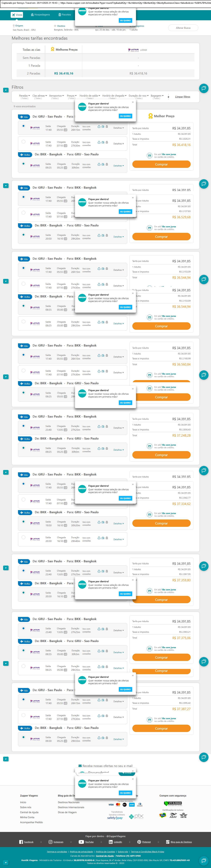Image resolution: width=211 pixels, height=868 pixels.
Task: Click the YouTube icon in the footer
Action: coord(81,842)
